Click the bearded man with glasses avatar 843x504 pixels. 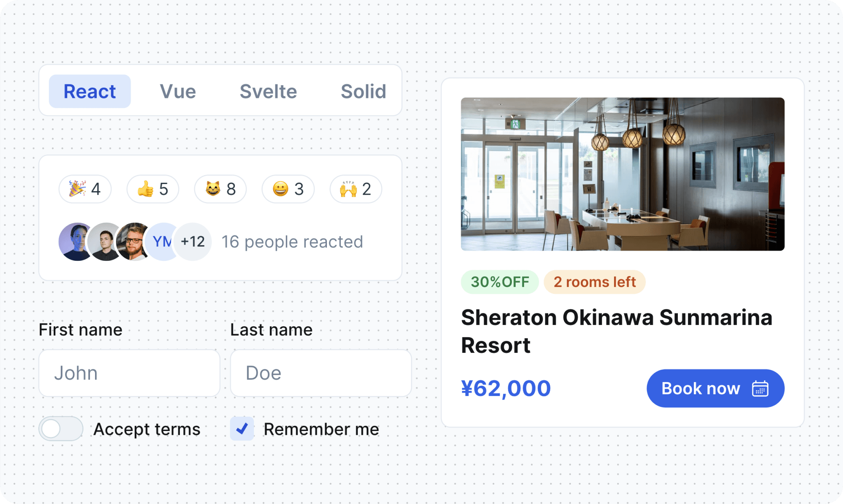[133, 241]
